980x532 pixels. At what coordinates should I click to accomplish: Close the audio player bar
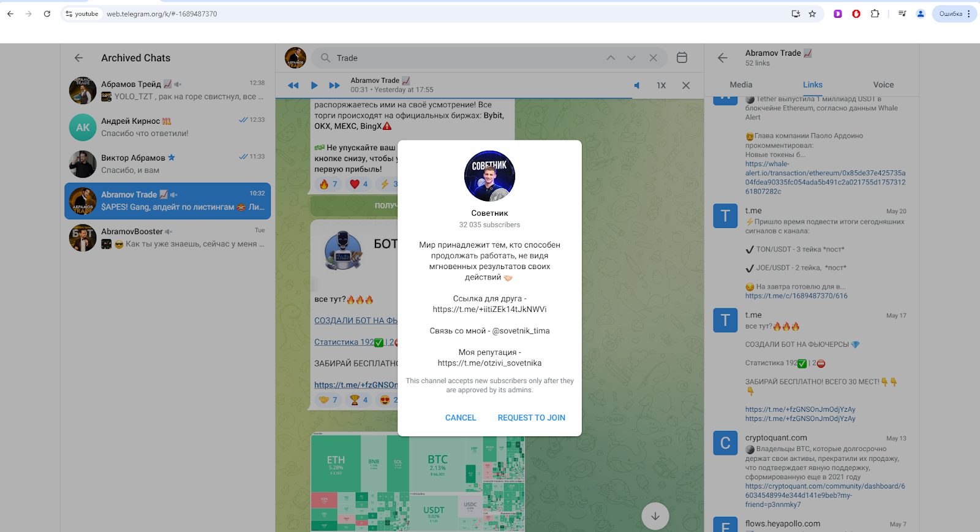[x=686, y=85]
